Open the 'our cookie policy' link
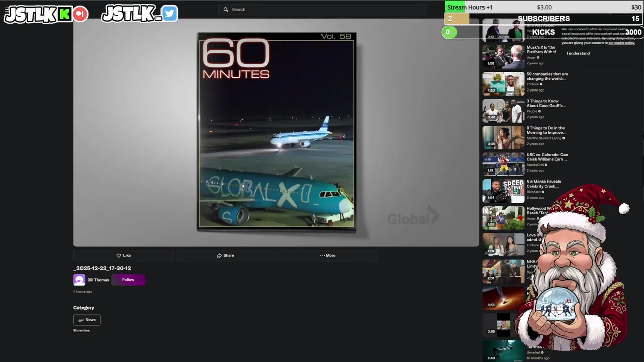 click(622, 43)
